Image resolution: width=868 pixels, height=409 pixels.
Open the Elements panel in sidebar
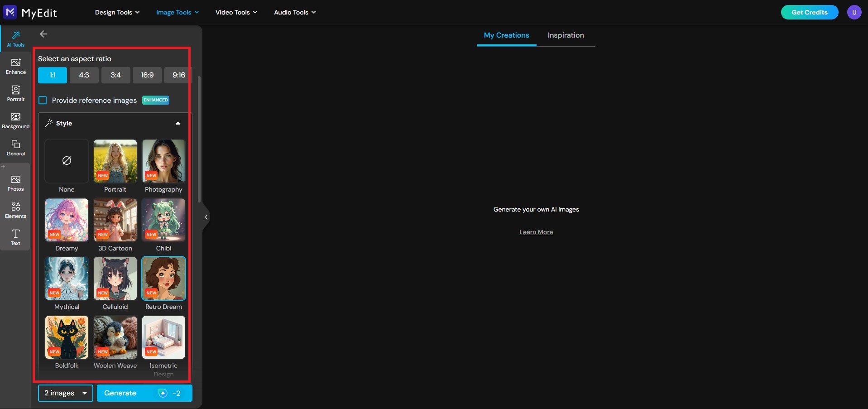16,210
